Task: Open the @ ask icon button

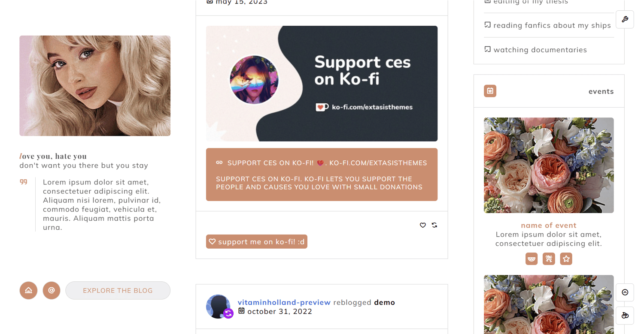Action: click(x=52, y=290)
